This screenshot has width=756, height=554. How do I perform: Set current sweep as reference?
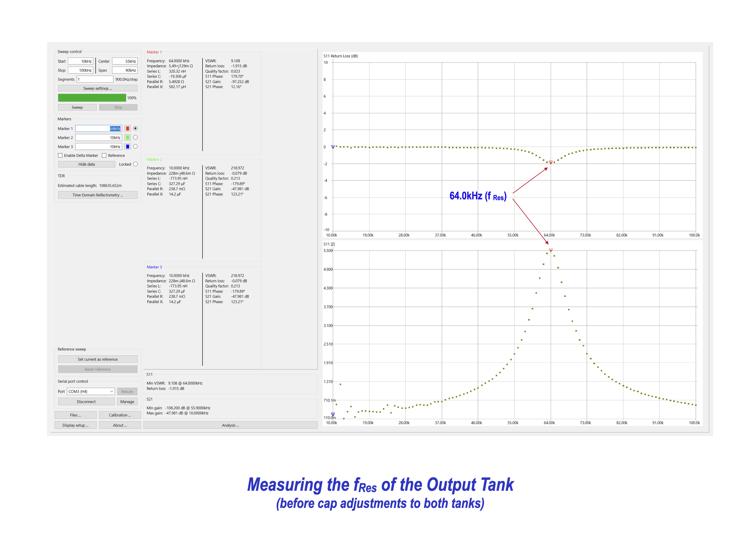[97, 359]
